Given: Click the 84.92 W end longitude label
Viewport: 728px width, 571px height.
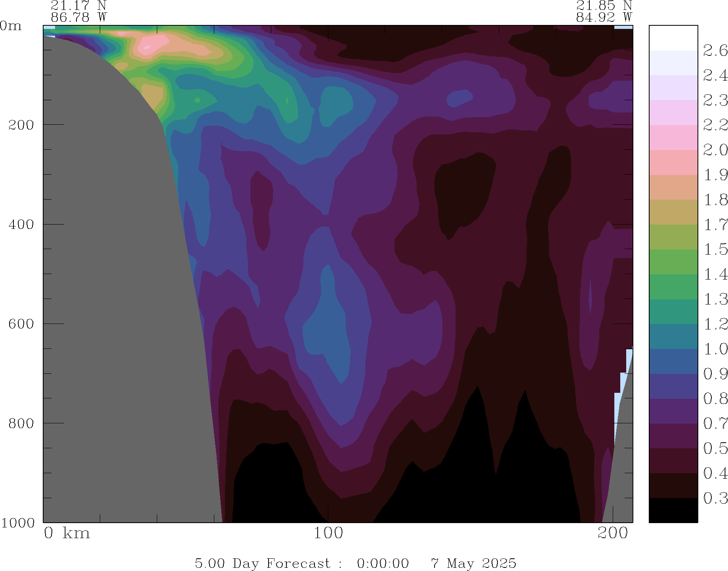Looking at the screenshot, I should click(604, 17).
